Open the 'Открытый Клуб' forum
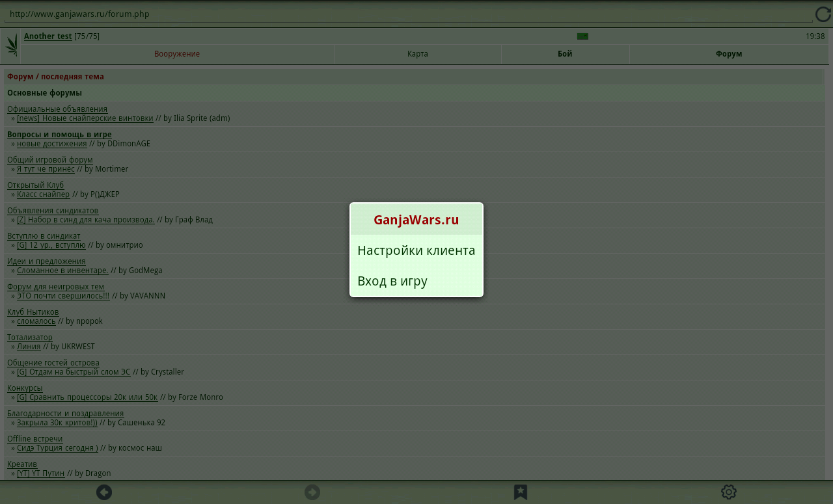Screen dimensions: 833x504 (36, 185)
